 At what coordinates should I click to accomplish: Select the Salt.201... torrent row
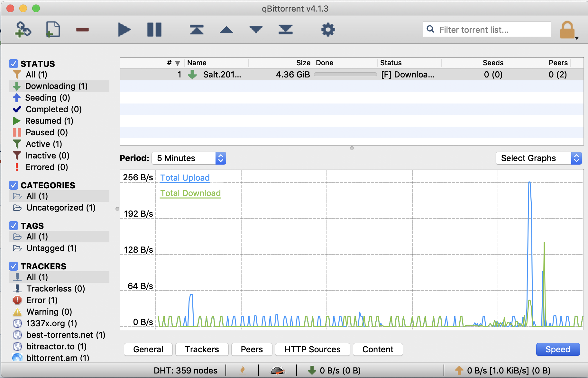tap(352, 75)
